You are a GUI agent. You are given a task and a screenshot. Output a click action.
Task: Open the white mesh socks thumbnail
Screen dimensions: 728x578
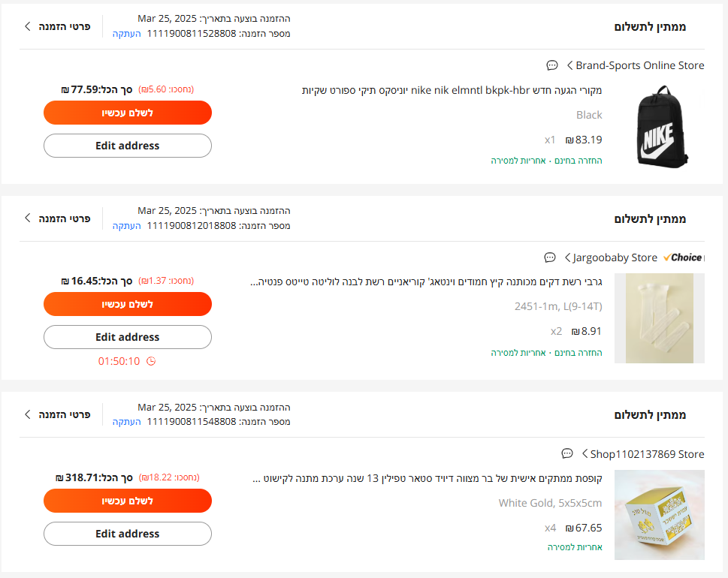coord(660,318)
